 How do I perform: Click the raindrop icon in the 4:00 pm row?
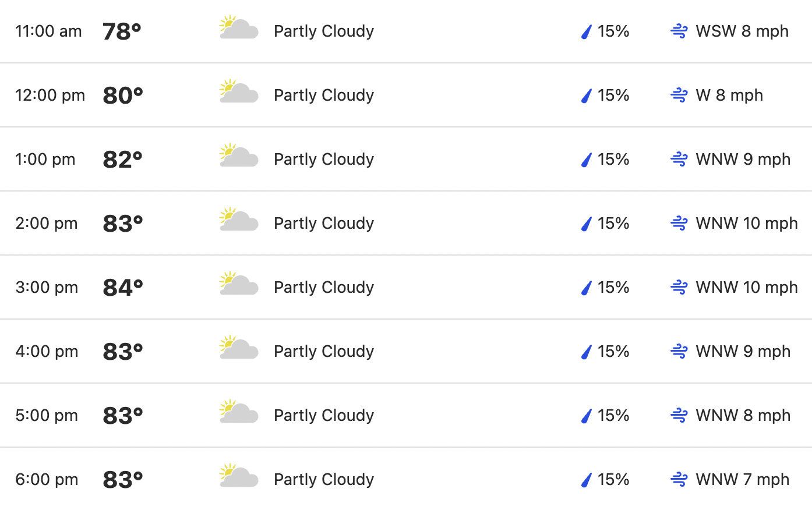(x=587, y=352)
